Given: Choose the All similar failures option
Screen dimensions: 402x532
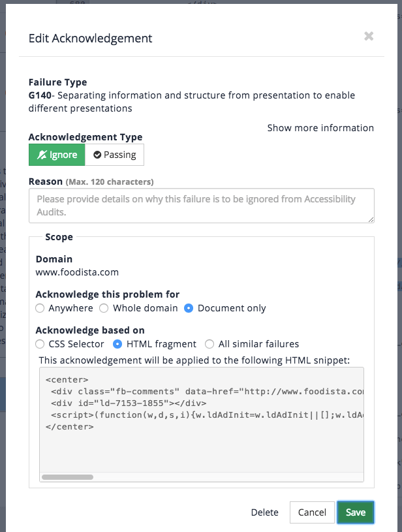Looking at the screenshot, I should 209,344.
